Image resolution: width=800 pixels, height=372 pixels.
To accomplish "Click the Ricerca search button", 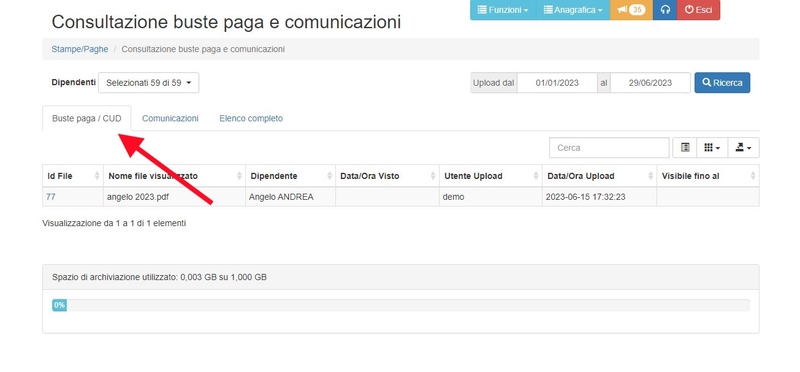I will coord(722,83).
